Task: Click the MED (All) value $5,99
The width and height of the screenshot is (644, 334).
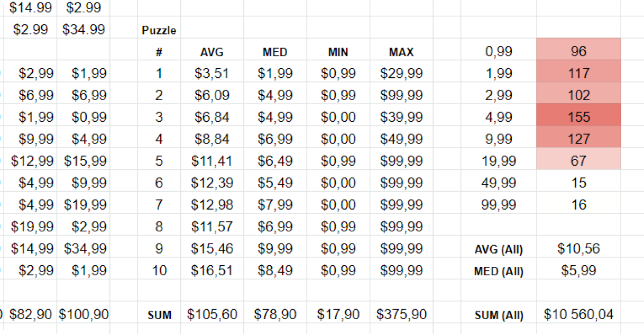Action: tap(578, 270)
